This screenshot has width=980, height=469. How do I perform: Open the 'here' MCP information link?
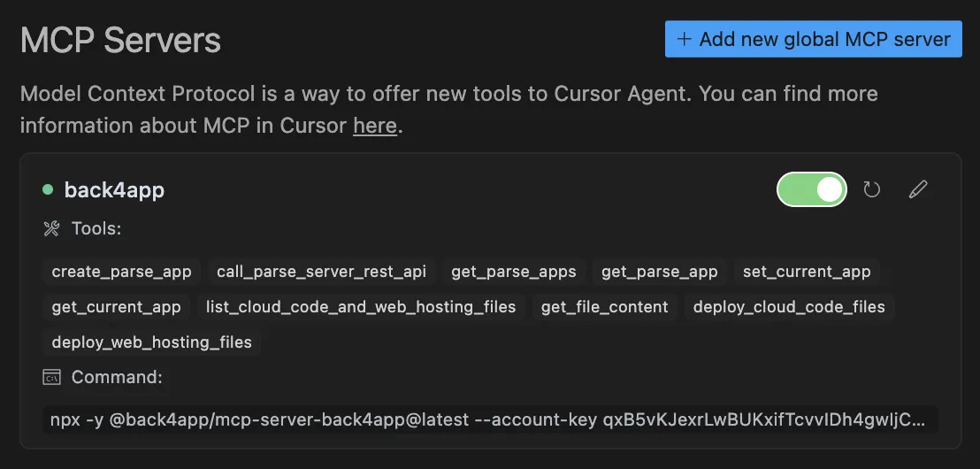point(375,126)
